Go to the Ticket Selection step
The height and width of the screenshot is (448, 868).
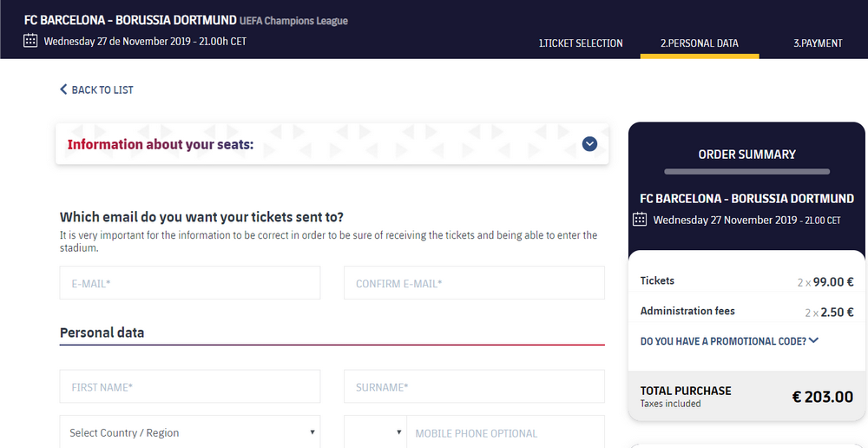click(581, 43)
